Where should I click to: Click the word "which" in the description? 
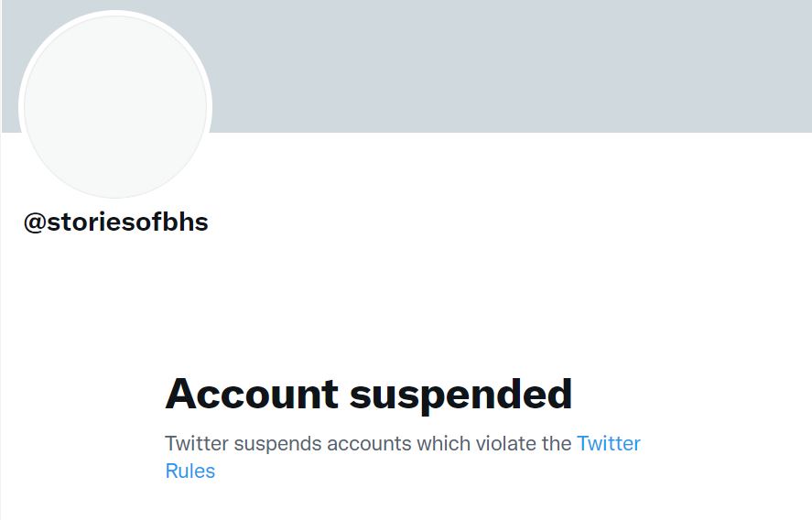[445, 444]
